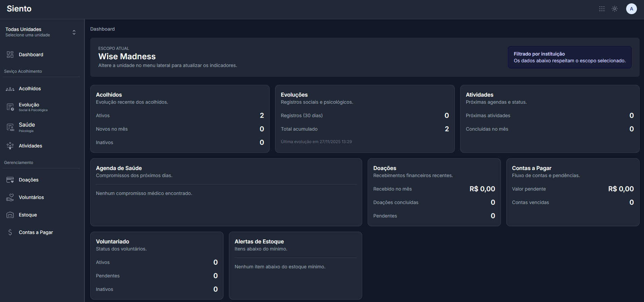Click the unit selector chevron arrows
The width and height of the screenshot is (644, 302).
tap(74, 32)
